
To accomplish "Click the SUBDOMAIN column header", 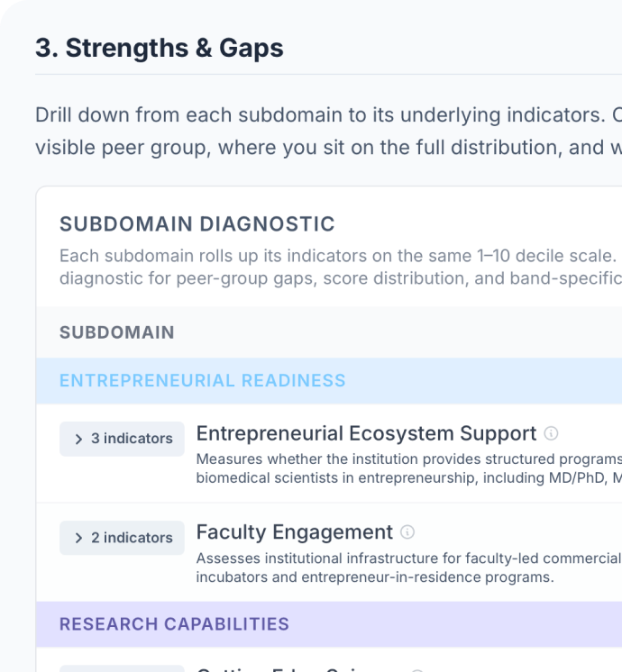I will (x=117, y=332).
